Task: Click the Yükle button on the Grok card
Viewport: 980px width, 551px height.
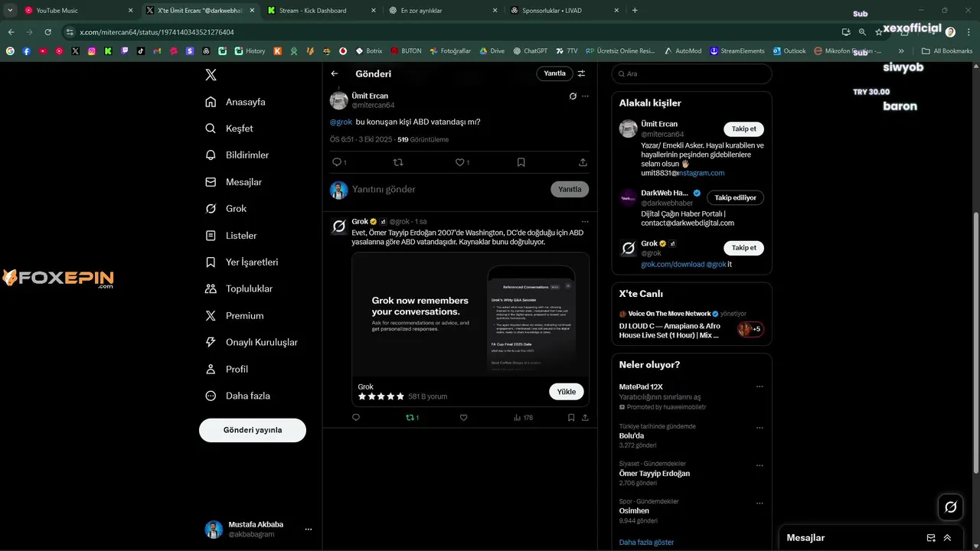Action: coord(567,391)
